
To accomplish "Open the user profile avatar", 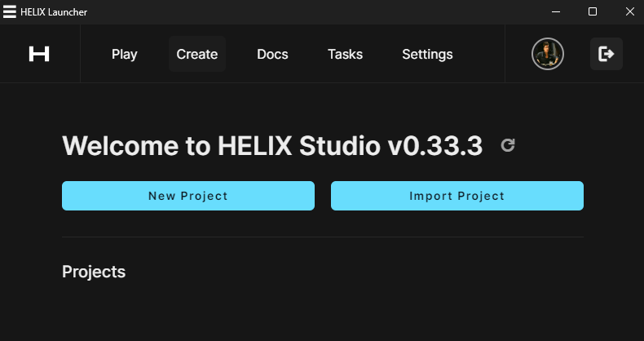I will coord(547,54).
